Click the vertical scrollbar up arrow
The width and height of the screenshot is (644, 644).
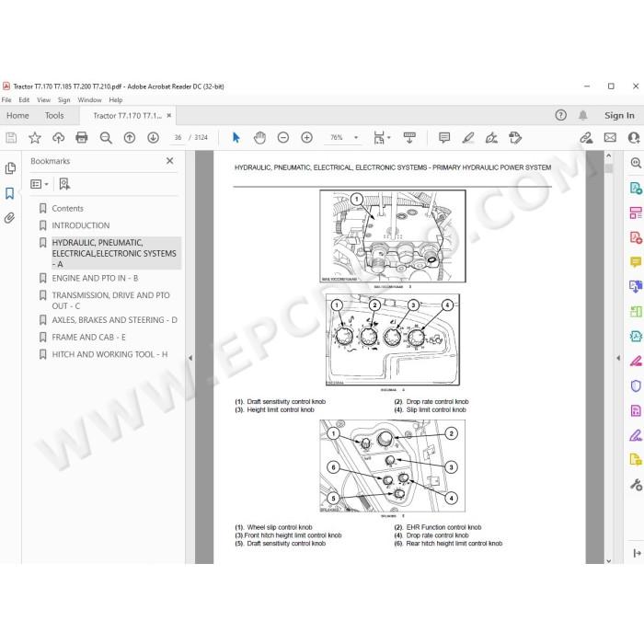pos(609,156)
